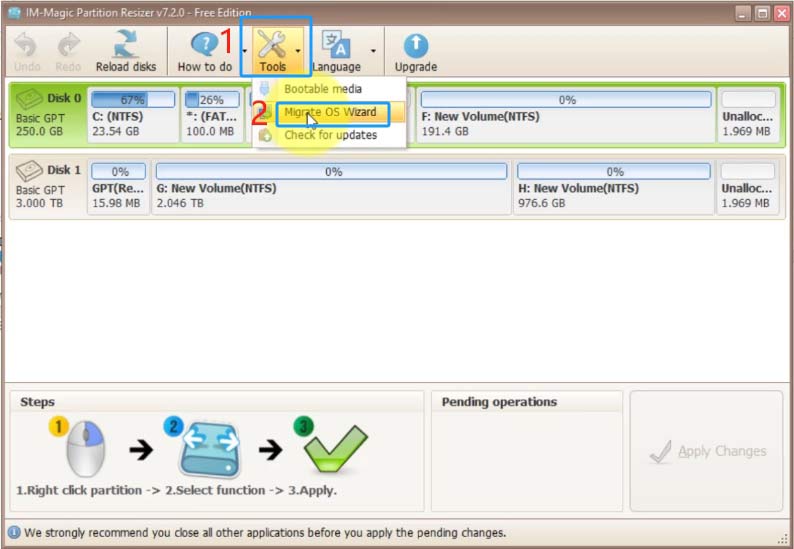Viewport: 794px width, 549px height.
Task: Click the Redo toolbar icon
Action: (68, 46)
